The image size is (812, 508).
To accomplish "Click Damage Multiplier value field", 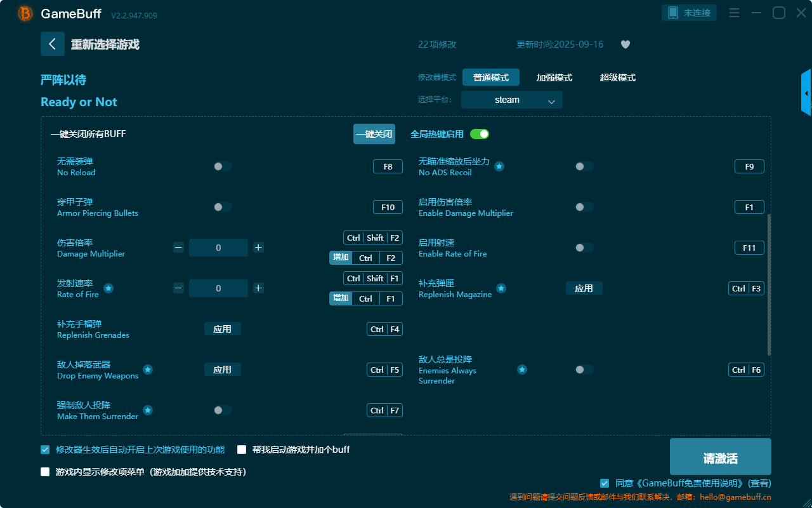I will point(218,248).
